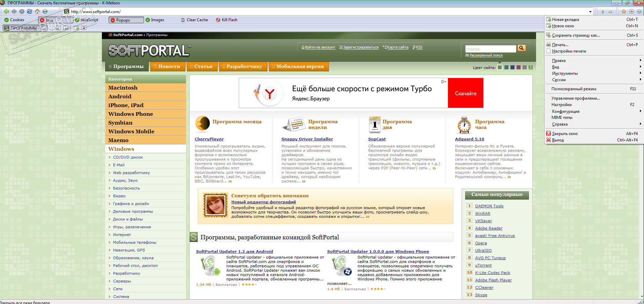Choose Новое окно from the menu
The width and height of the screenshot is (644, 304).
pos(594,26)
